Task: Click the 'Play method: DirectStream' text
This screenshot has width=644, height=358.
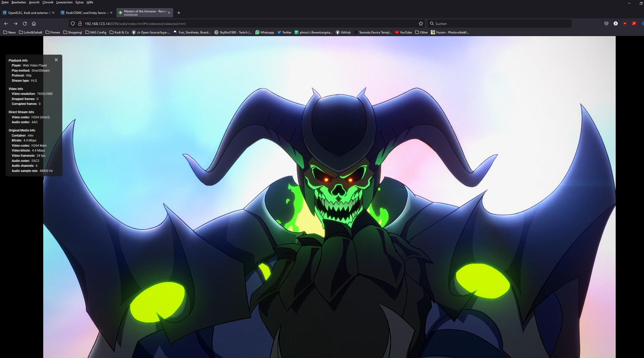Action: click(x=31, y=71)
